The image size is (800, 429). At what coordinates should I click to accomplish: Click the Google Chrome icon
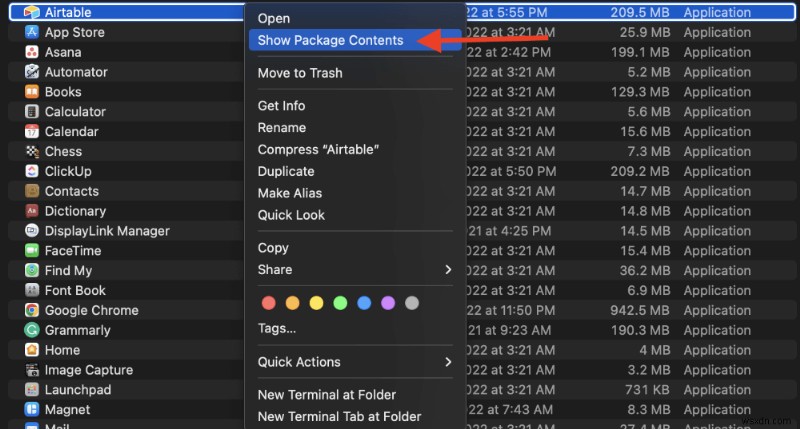point(32,311)
